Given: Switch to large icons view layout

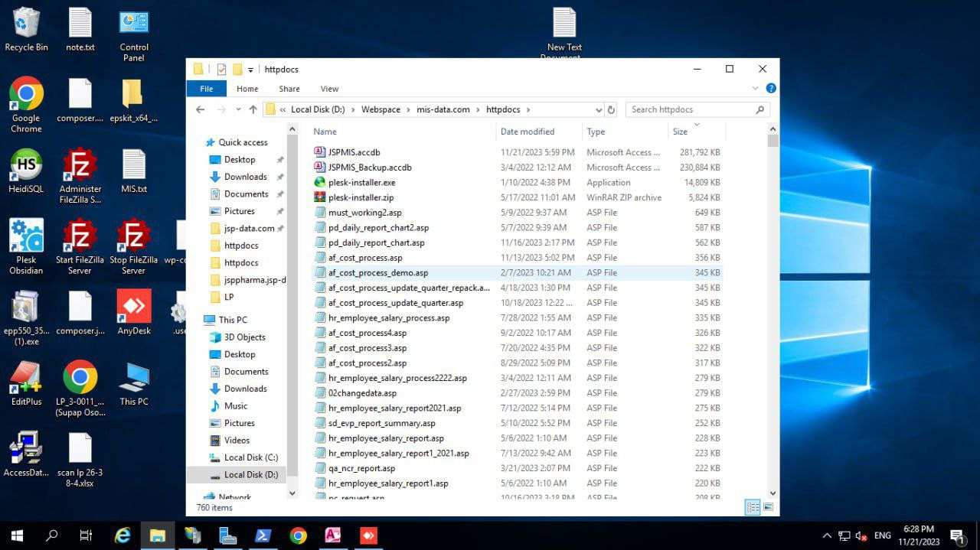Looking at the screenshot, I should click(768, 507).
